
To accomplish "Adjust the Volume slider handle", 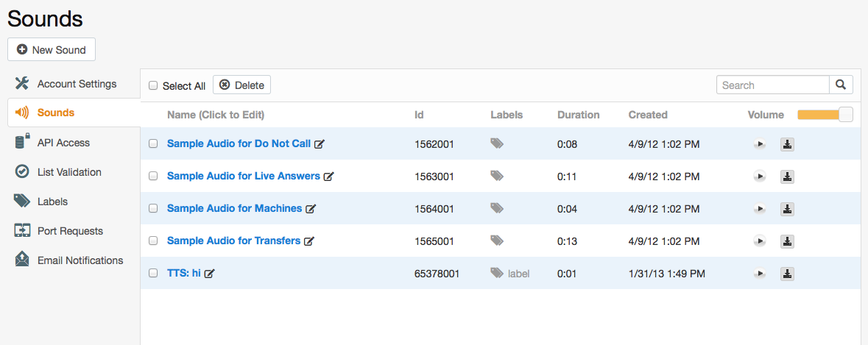I will [845, 115].
